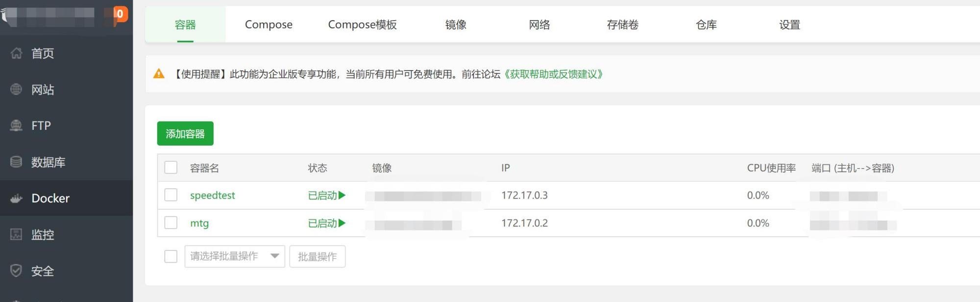Open the 镜像 tab

456,25
